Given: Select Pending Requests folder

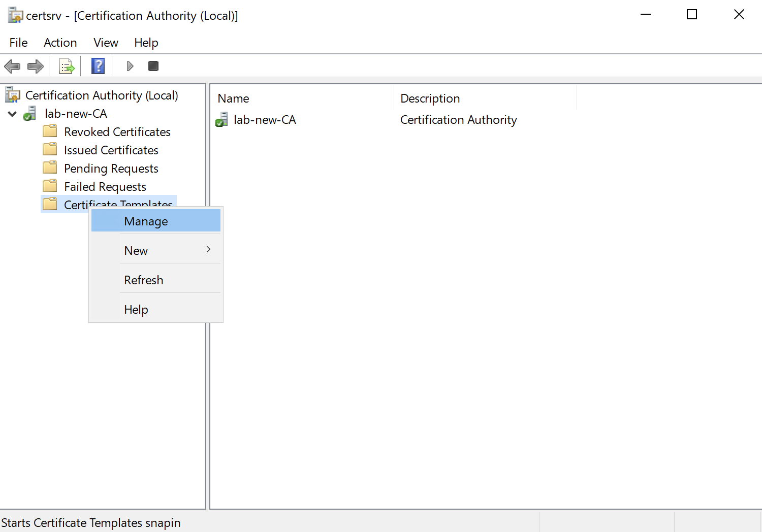Looking at the screenshot, I should [111, 169].
